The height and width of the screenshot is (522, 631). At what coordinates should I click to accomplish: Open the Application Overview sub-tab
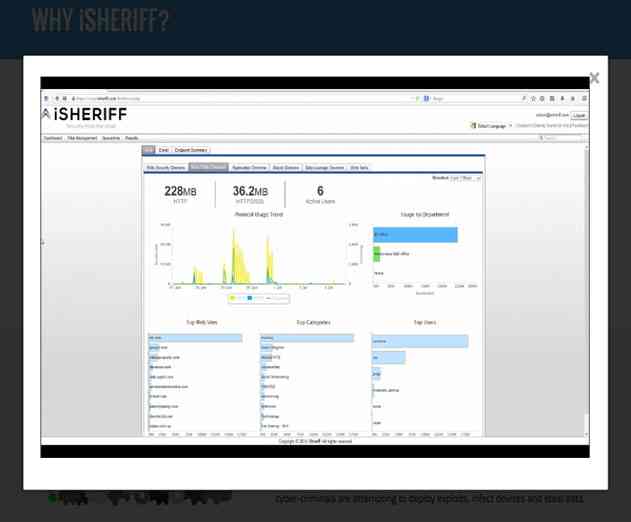pyautogui.click(x=249, y=167)
